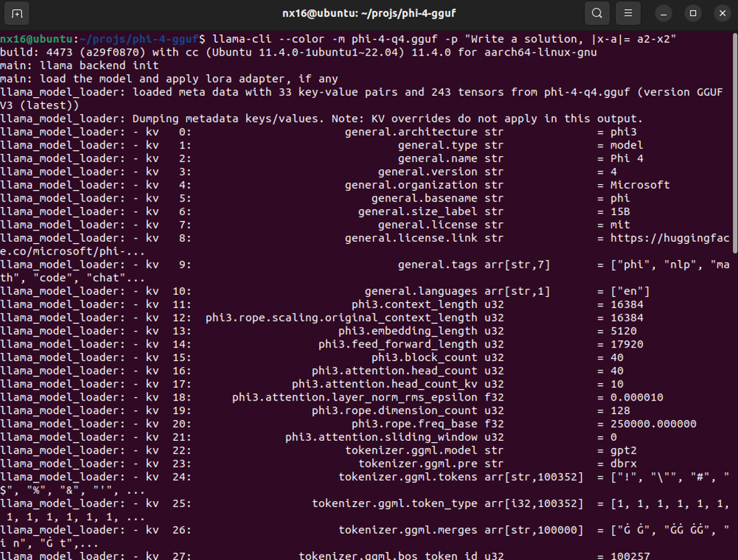Open the terminal search tool
This screenshot has width=738, height=560.
597,13
